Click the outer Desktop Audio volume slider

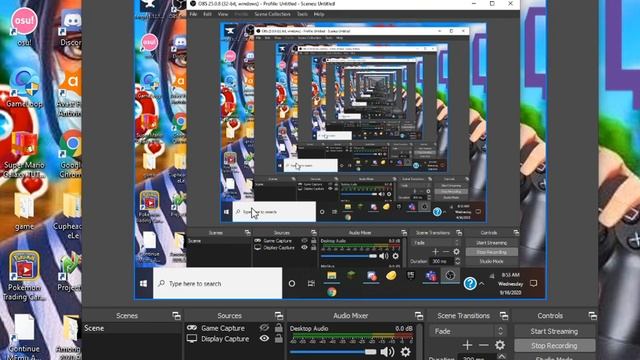pyautogui.click(x=333, y=351)
